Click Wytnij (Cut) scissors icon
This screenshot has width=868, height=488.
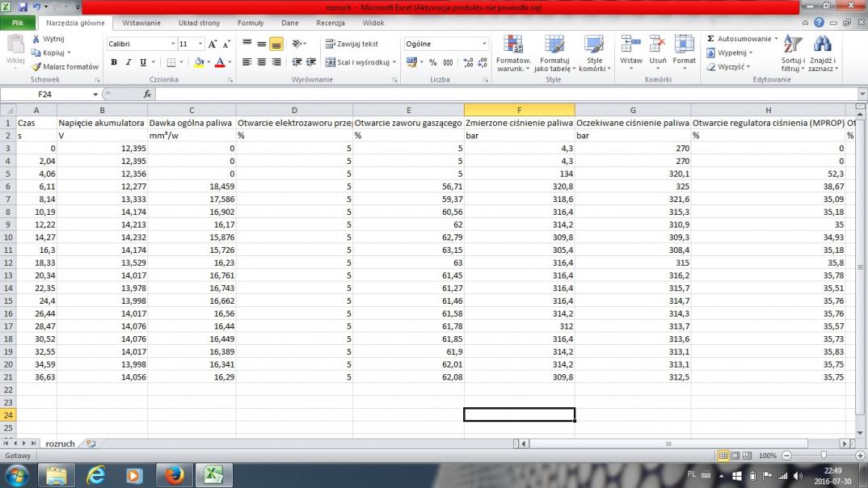tap(36, 39)
